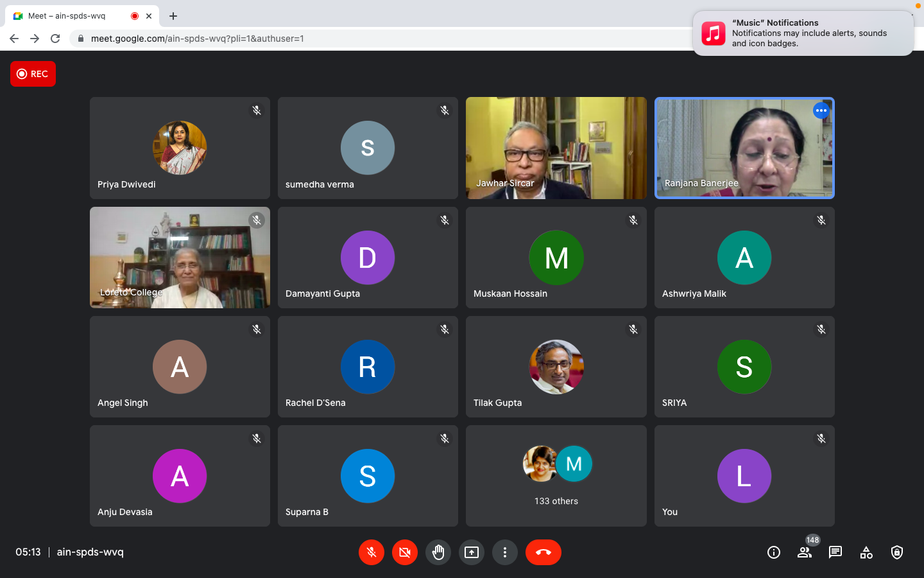Click the address bar URL
924x578 pixels.
(x=198, y=39)
